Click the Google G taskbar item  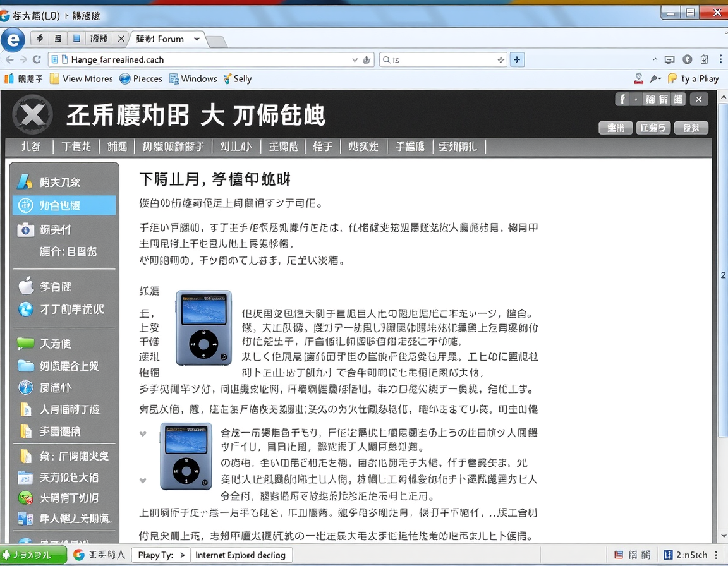[99, 555]
